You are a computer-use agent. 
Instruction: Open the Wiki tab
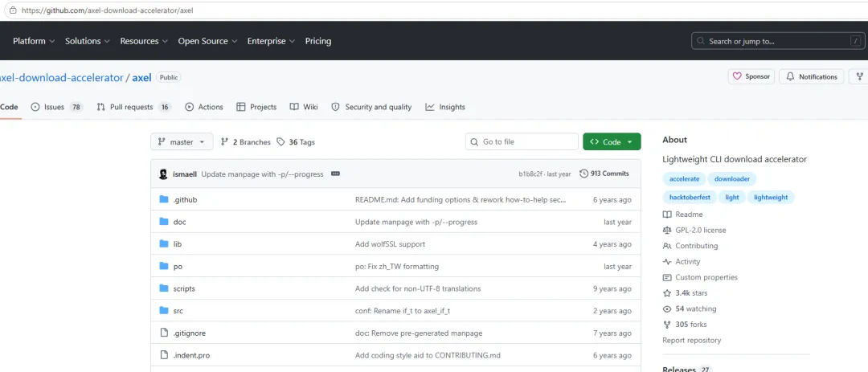click(304, 107)
